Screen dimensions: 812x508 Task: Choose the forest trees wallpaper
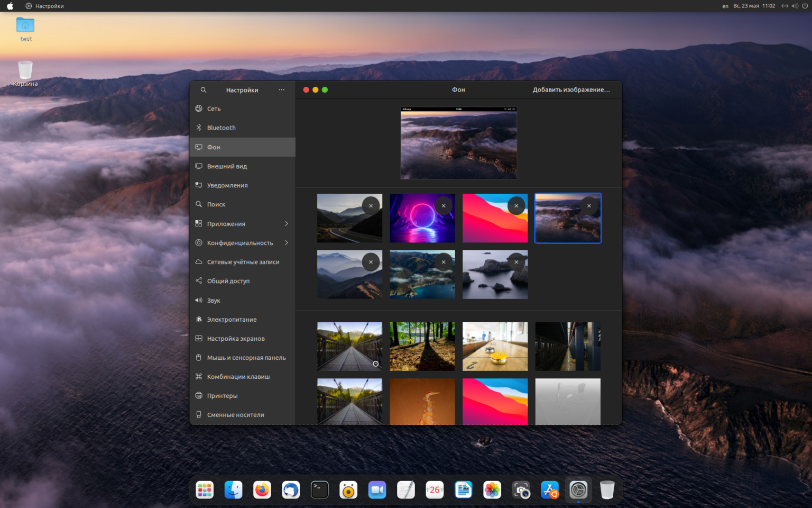[x=422, y=347]
